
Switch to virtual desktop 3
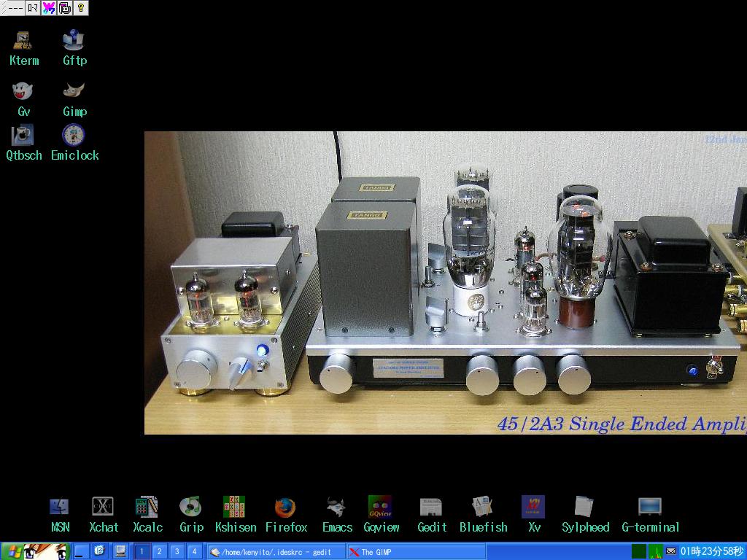[x=177, y=552]
